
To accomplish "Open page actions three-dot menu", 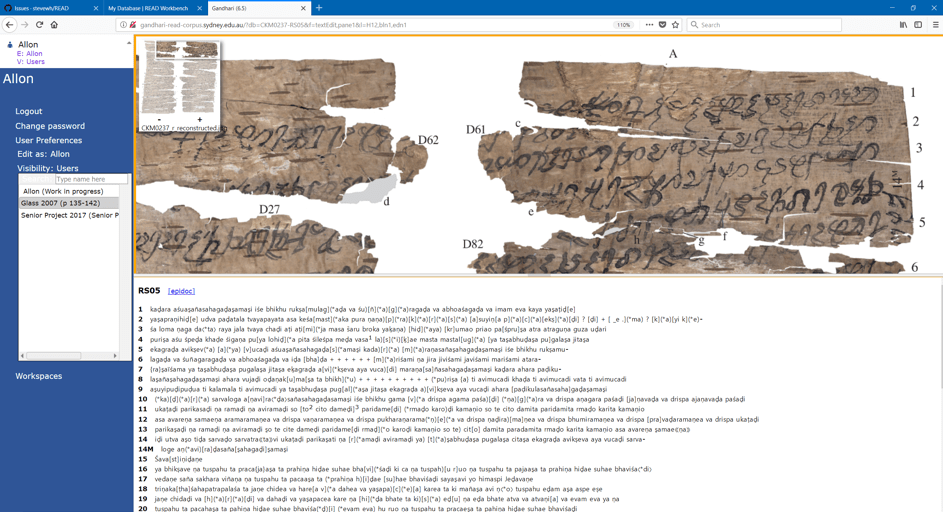I will point(649,25).
